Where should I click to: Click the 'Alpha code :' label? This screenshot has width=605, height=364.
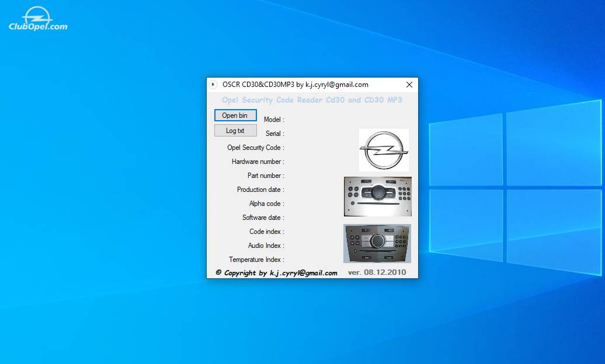click(x=267, y=204)
